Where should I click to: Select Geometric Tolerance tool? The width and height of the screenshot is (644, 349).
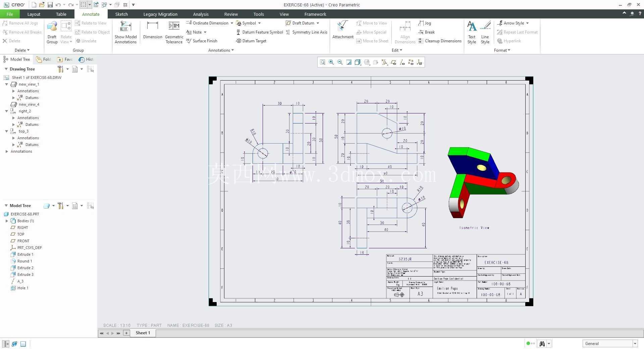pos(174,33)
